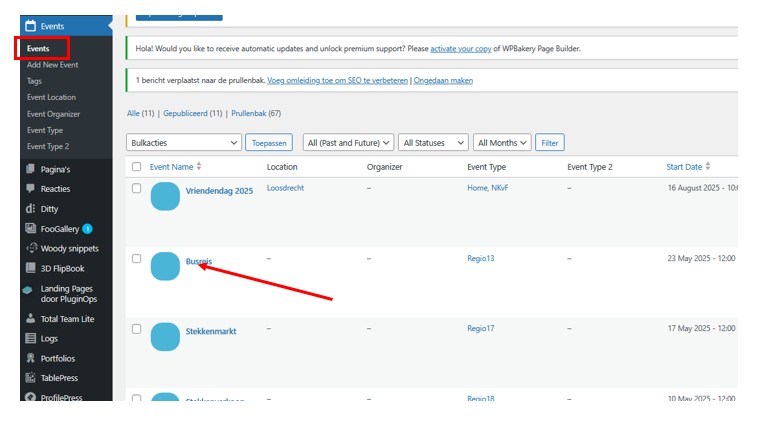Open the Busreis event
760x423 pixels.
coord(199,261)
